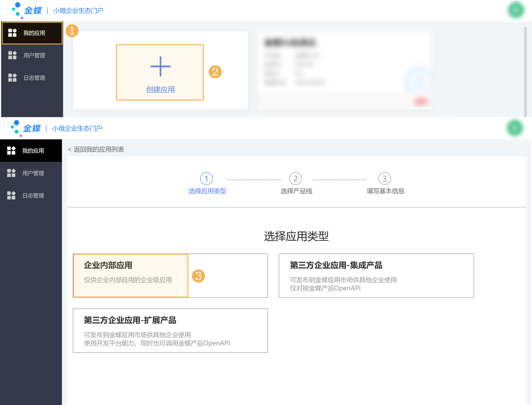The height and width of the screenshot is (405, 532).
Task: Click the 我的应用 icon in top sidebar
Action: 12,33
